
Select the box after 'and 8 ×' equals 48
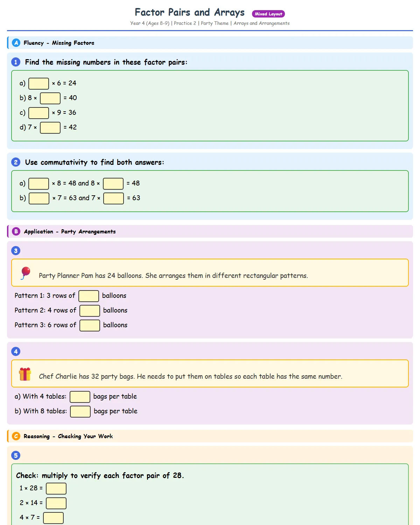coord(113,184)
